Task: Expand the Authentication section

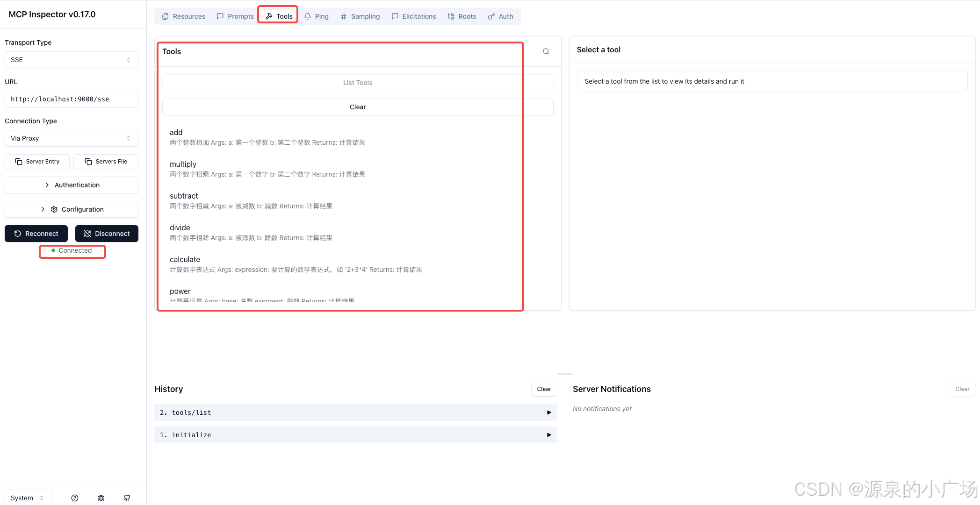Action: (x=71, y=185)
